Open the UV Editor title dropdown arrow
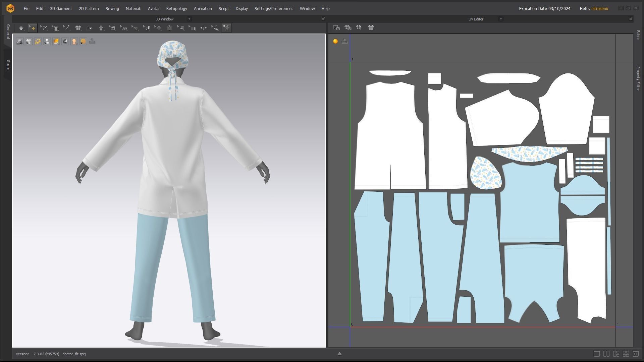This screenshot has height=362, width=644. pyautogui.click(x=501, y=19)
